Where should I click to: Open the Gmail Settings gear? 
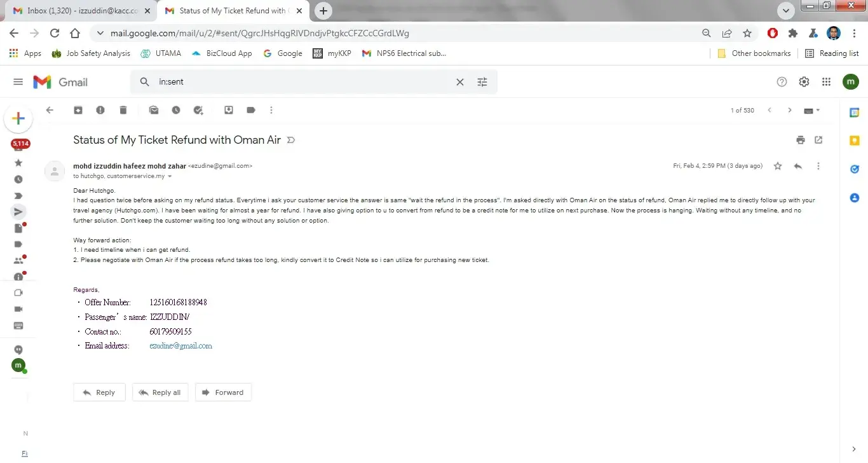pyautogui.click(x=804, y=81)
